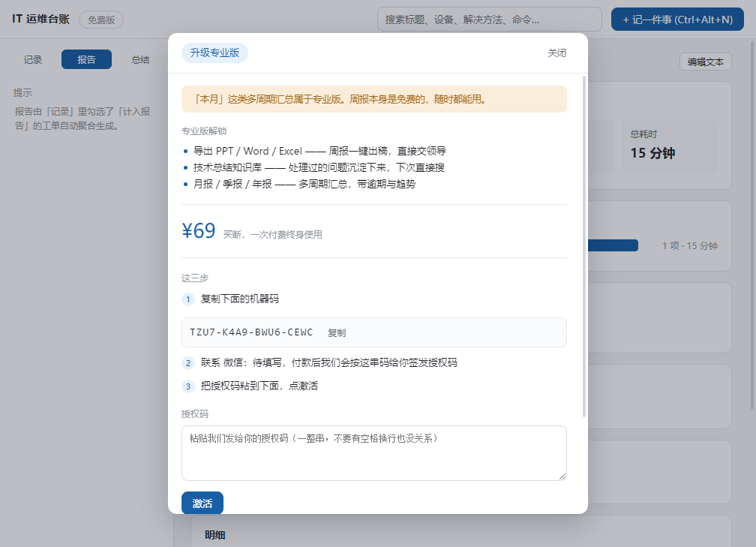Click the page's right-edge scrollbar
This screenshot has width=756, height=547.
(x=753, y=225)
